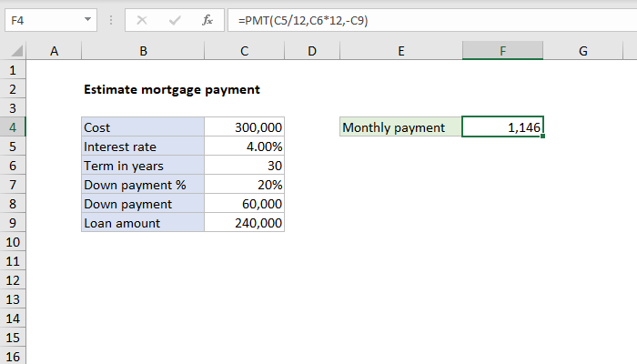Select column A header
Viewport: 637px width, 364px height.
tap(54, 51)
